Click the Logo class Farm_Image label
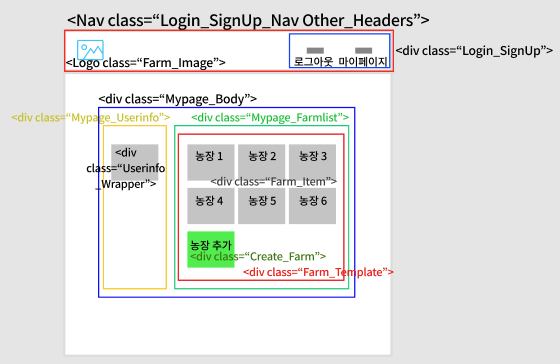This screenshot has width=560, height=364. [x=146, y=63]
